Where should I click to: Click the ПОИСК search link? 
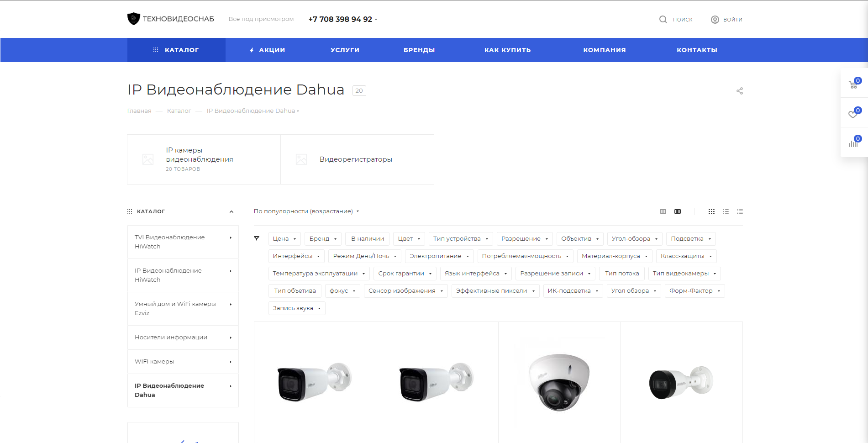pos(683,20)
